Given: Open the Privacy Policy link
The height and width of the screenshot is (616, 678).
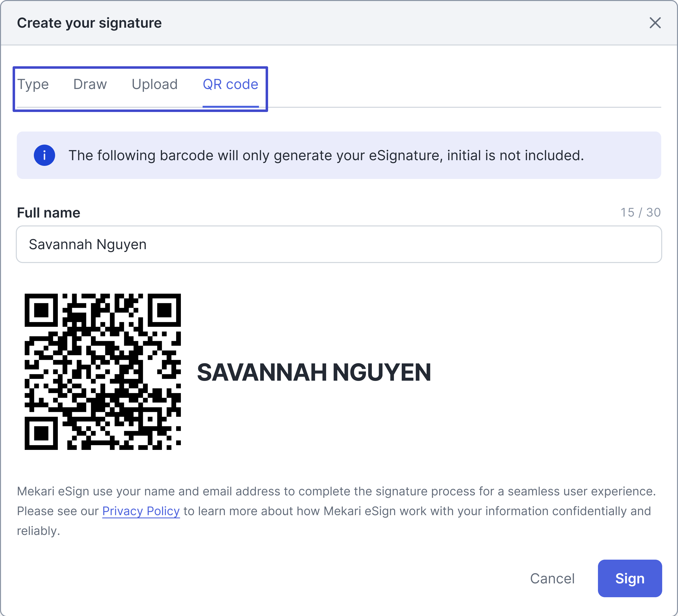Looking at the screenshot, I should 141,511.
